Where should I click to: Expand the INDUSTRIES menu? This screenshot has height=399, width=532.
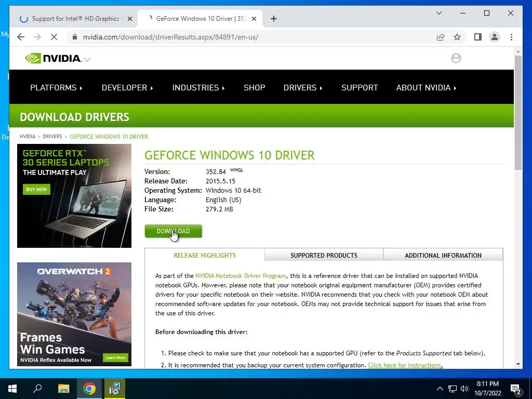tap(198, 87)
